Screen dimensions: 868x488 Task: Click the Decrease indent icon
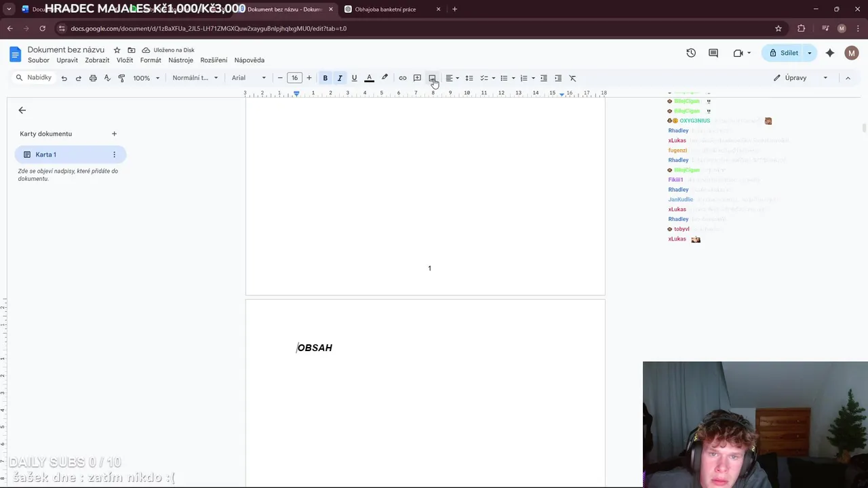point(543,78)
